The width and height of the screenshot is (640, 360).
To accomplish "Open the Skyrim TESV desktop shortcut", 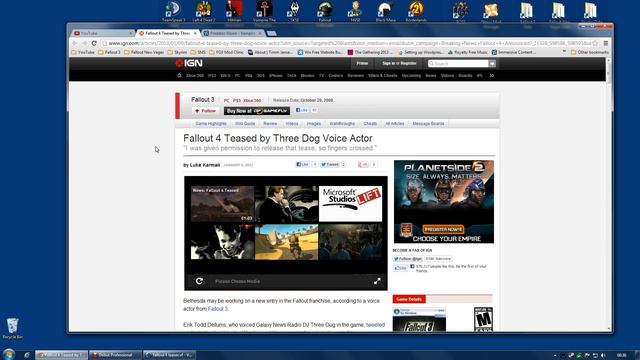I will (294, 11).
